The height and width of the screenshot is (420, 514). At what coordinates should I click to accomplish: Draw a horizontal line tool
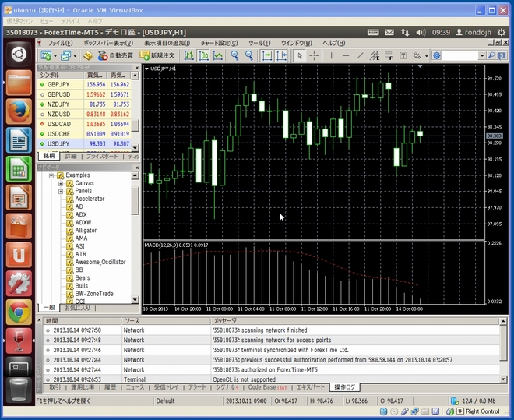pyautogui.click(x=346, y=56)
